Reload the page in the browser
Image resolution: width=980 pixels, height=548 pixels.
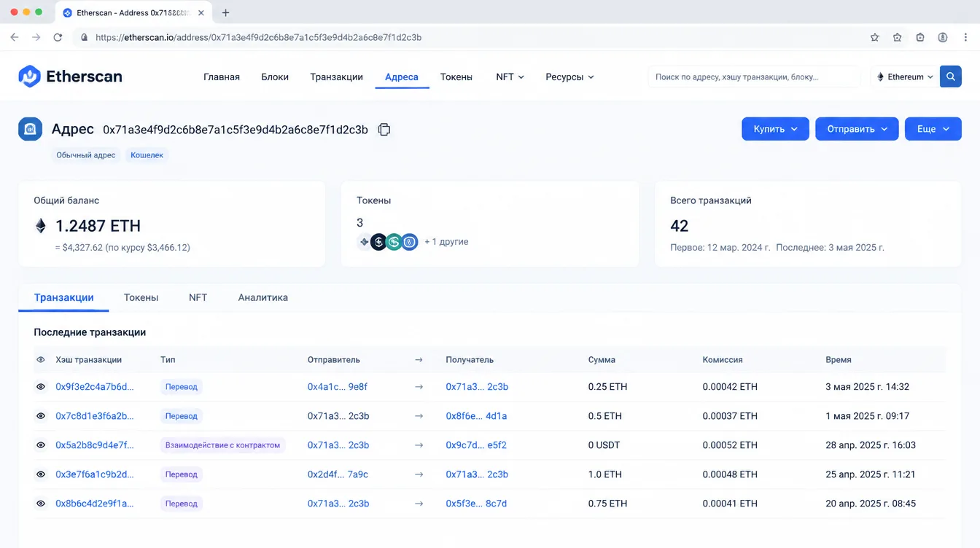58,37
